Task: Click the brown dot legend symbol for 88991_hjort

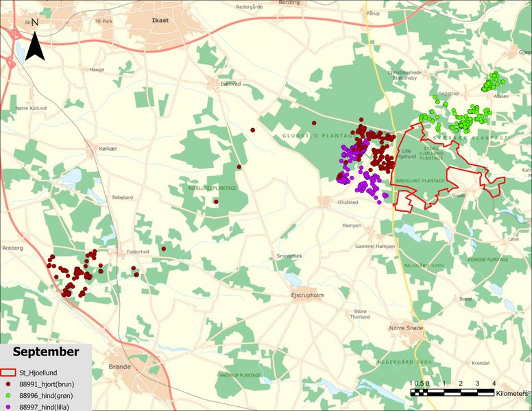Action: pyautogui.click(x=8, y=384)
